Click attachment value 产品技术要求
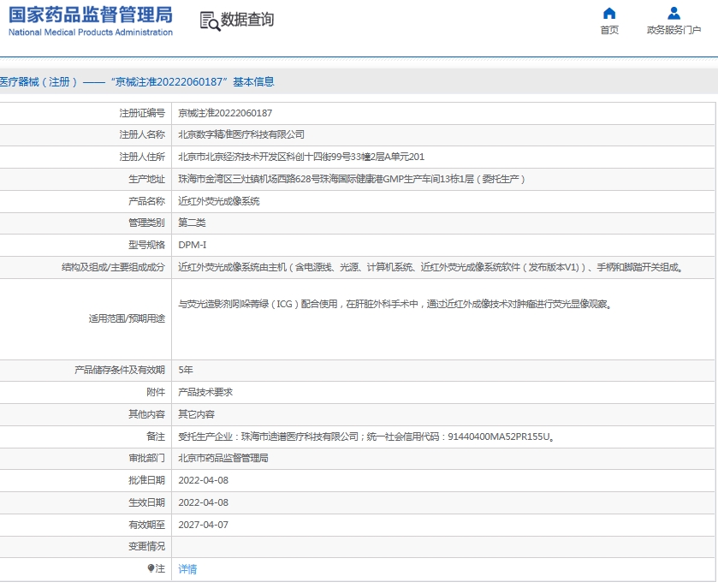 (205, 392)
